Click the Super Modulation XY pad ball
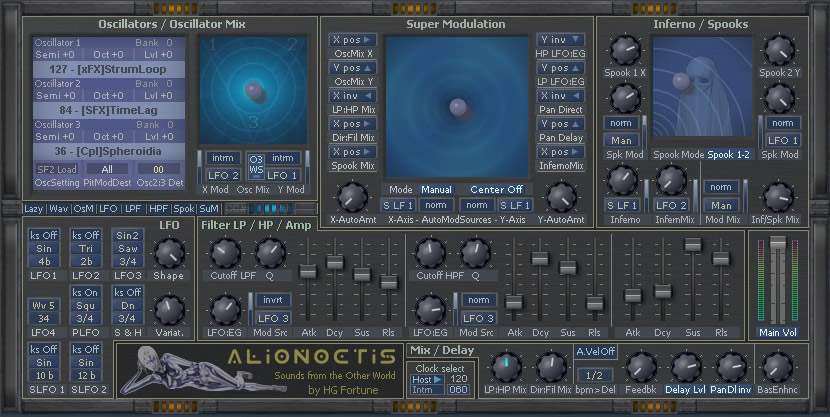 [458, 107]
